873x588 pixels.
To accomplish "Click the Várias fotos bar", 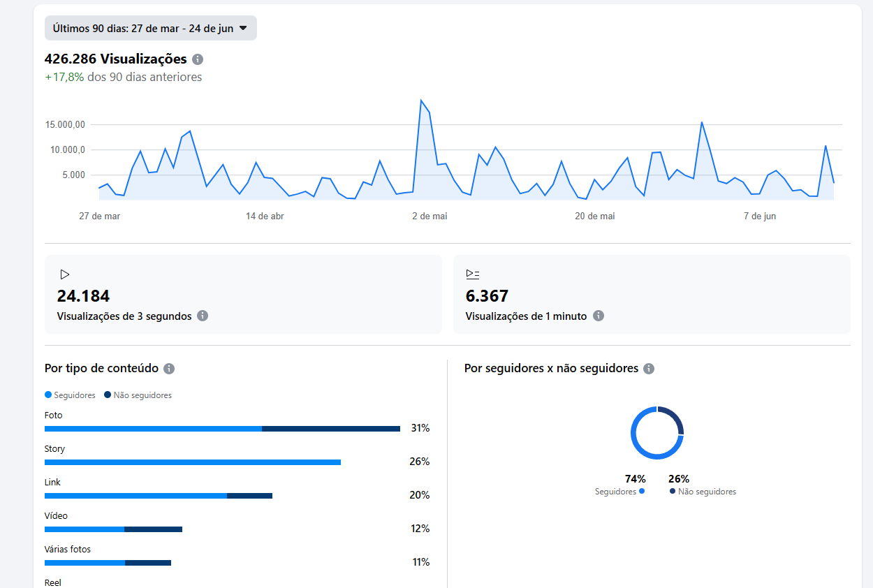I will [108, 563].
